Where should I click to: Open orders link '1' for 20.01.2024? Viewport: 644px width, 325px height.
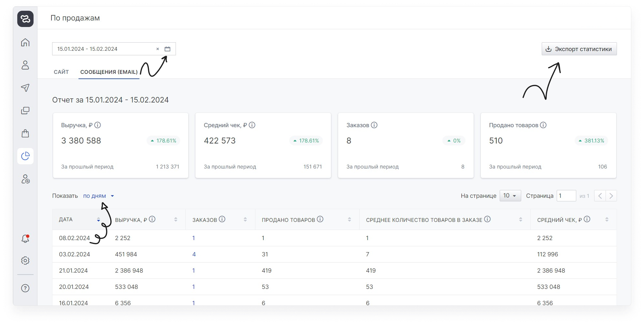click(193, 287)
